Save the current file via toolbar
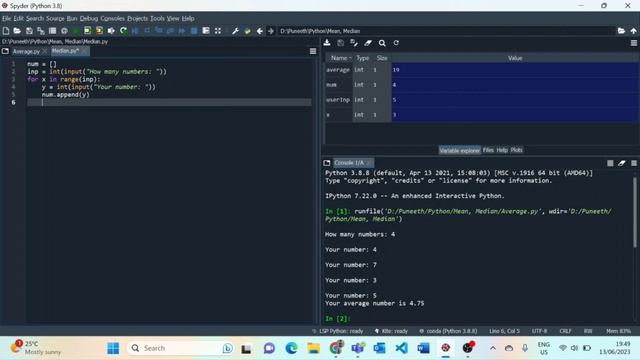Image resolution: width=640 pixels, height=360 pixels. pyautogui.click(x=29, y=31)
